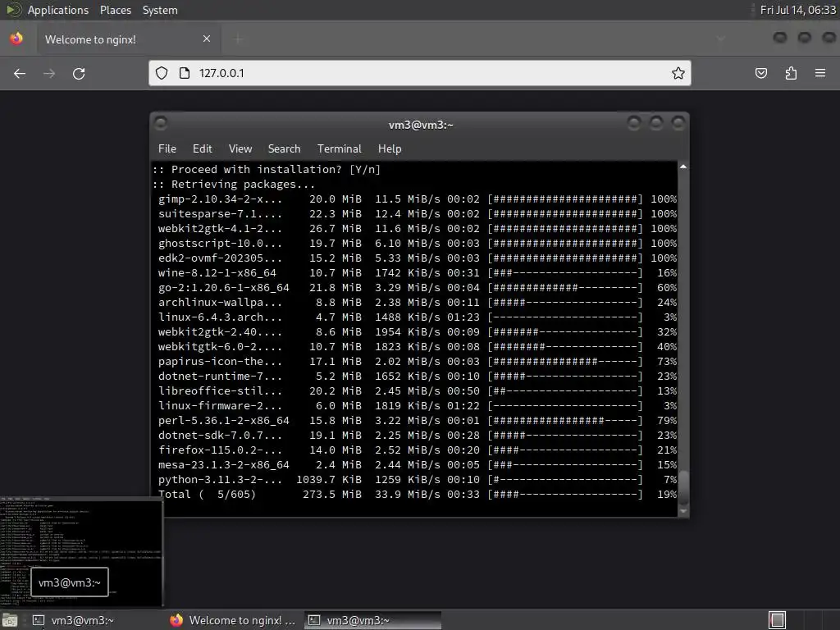Expand the list all tabs chevron

(721, 39)
